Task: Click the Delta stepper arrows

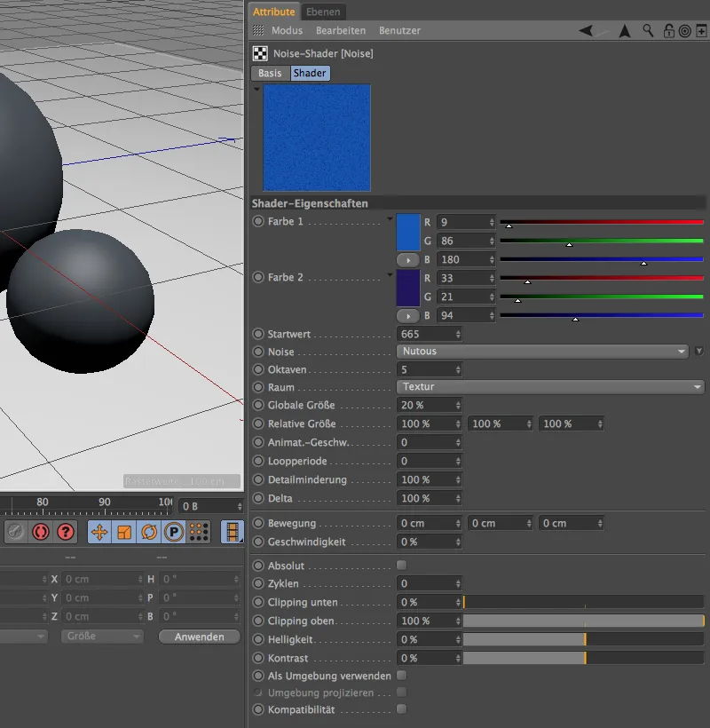Action: click(x=458, y=498)
